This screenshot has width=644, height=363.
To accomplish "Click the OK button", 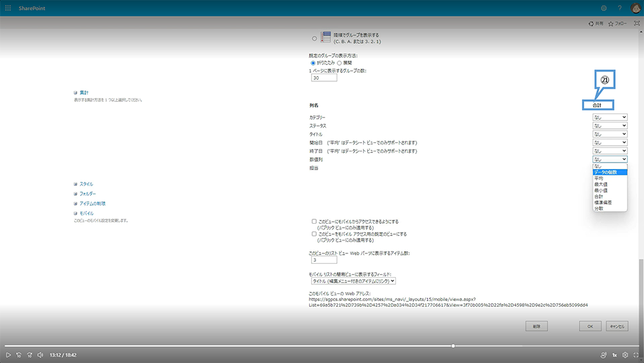I will 590,326.
